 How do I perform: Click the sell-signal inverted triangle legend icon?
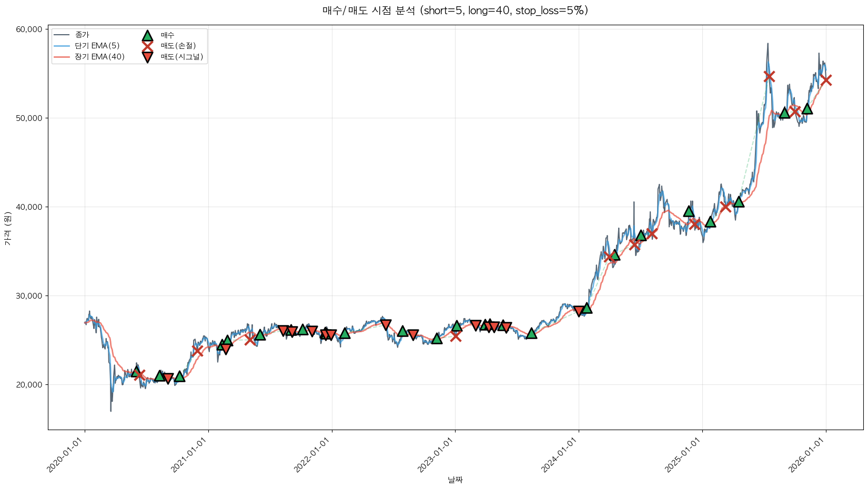click(x=147, y=57)
